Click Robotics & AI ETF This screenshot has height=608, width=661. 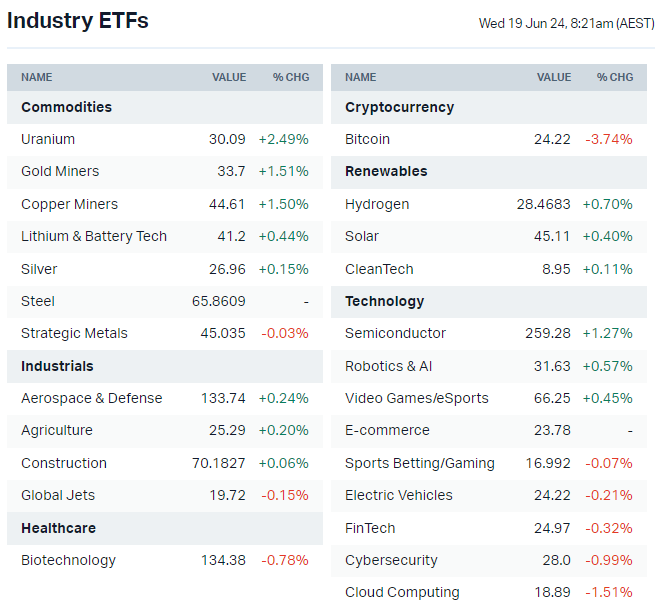pos(389,366)
